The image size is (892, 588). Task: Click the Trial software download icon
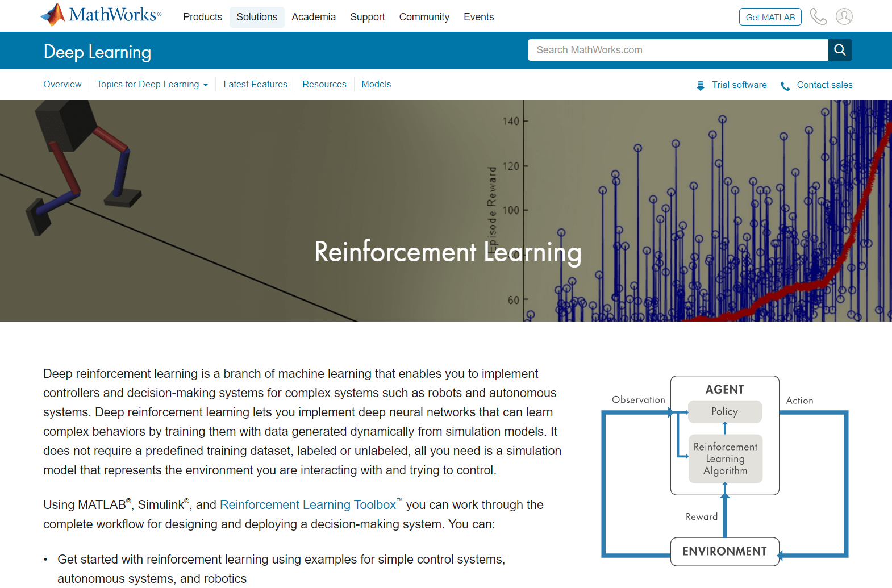(700, 86)
